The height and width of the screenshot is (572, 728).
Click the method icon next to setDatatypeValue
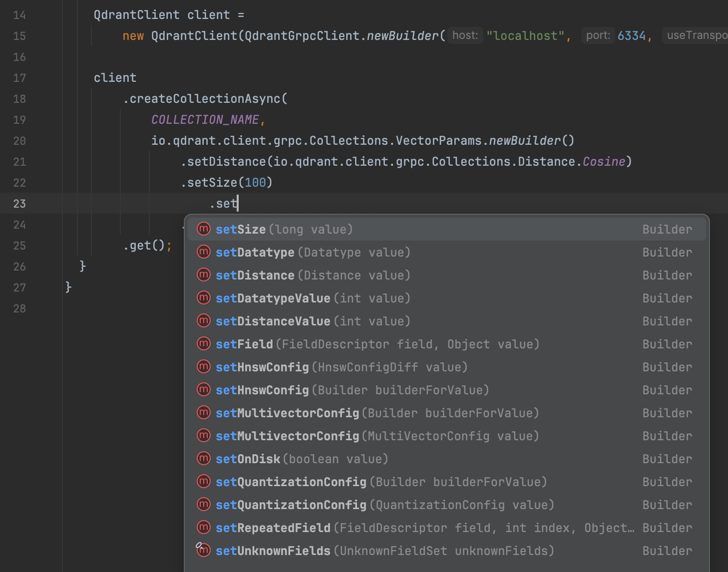tap(204, 298)
